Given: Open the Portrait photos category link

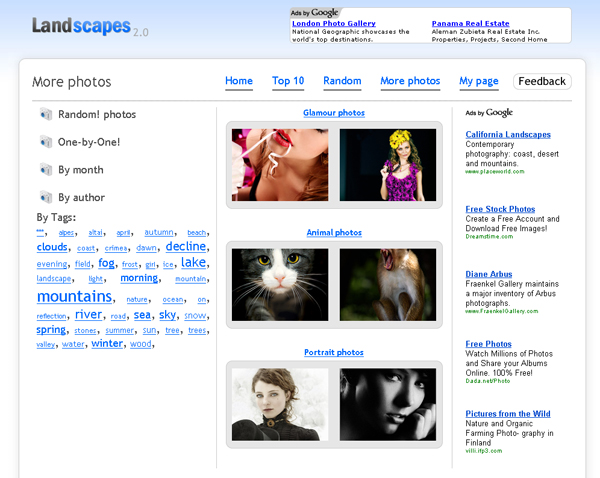Looking at the screenshot, I should (x=334, y=353).
